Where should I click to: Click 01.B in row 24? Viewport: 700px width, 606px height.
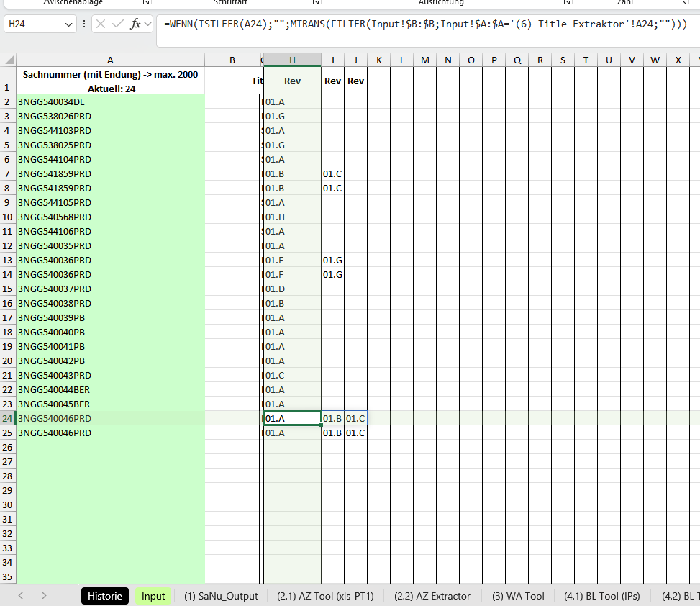tap(332, 418)
